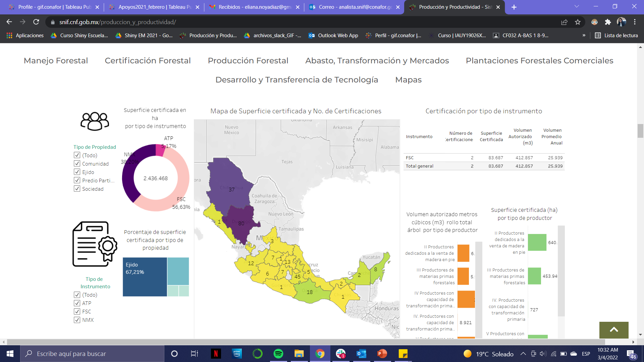Viewport: 644px width, 362px height.
Task: Expand the hidden bookmarks chevron
Action: coord(584,35)
